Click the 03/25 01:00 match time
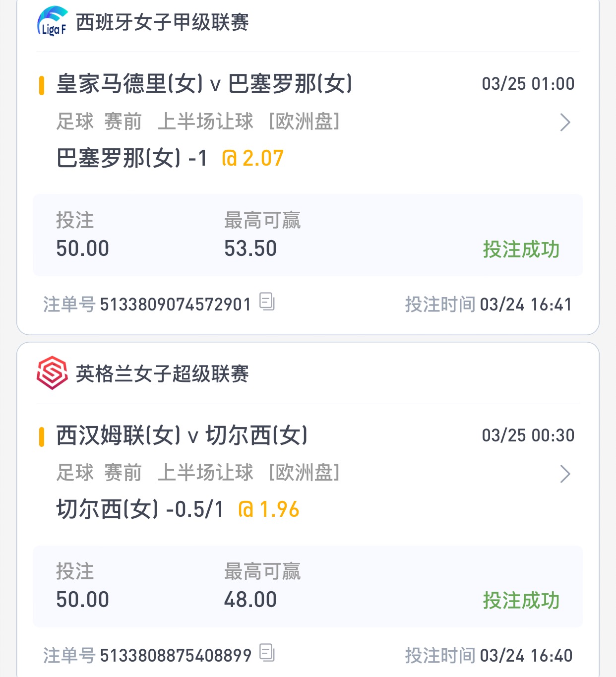616x677 pixels. [x=528, y=84]
